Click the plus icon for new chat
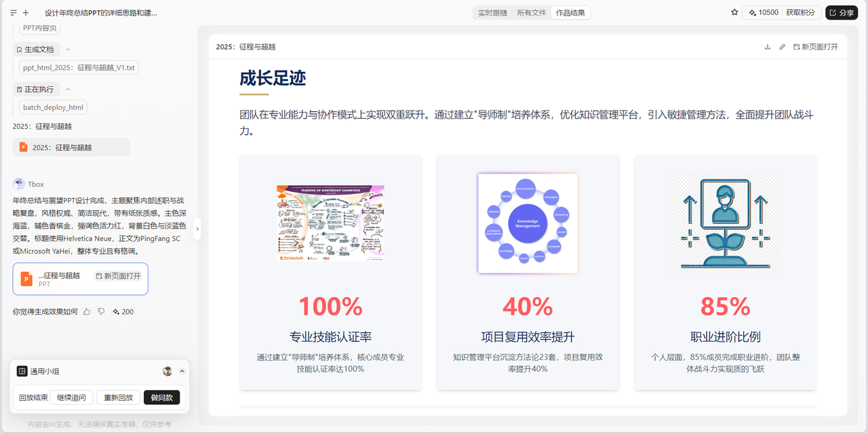The width and height of the screenshot is (868, 434). tap(26, 13)
